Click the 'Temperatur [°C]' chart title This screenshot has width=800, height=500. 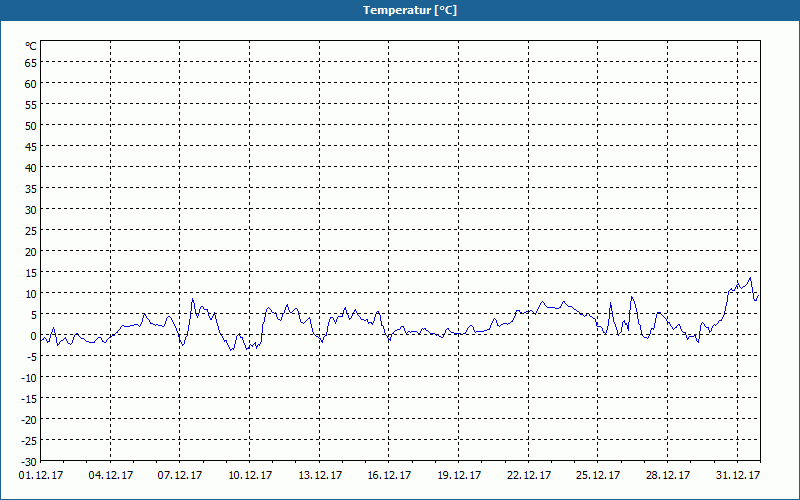(x=410, y=10)
